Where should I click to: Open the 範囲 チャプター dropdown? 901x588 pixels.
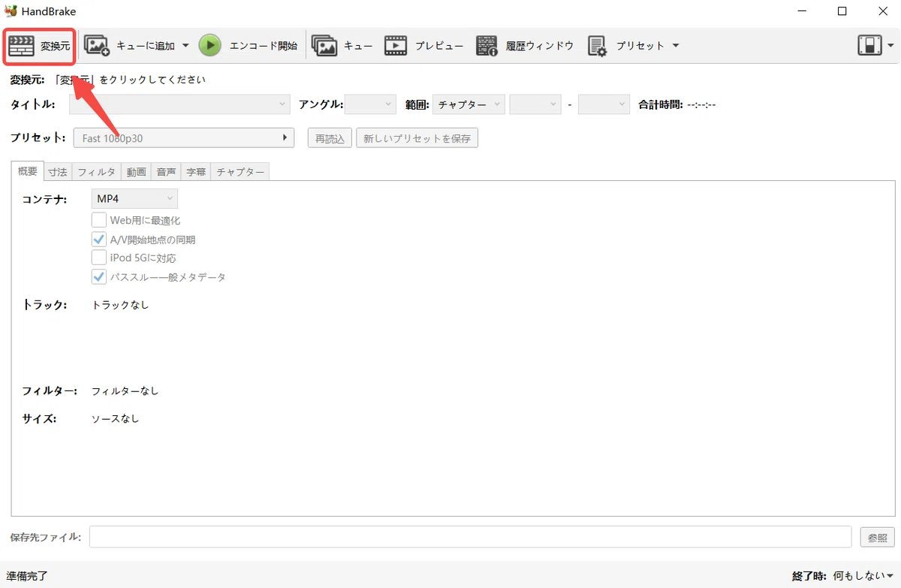pos(469,104)
